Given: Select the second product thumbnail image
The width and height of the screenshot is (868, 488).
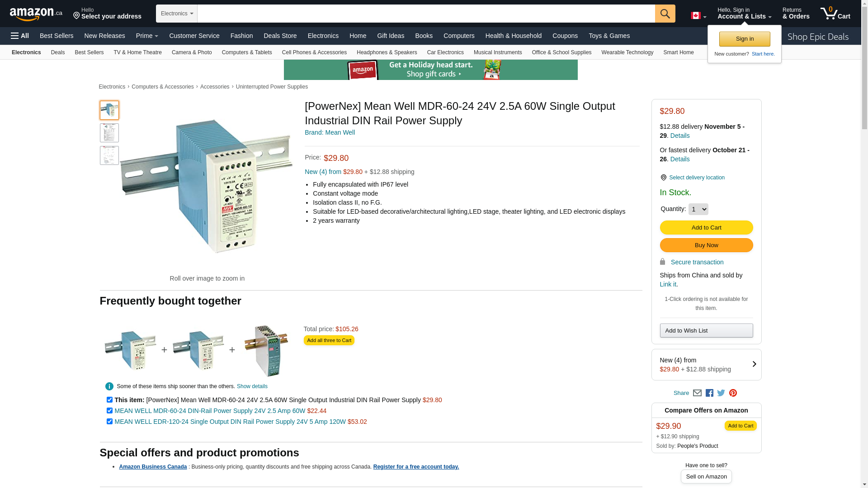Looking at the screenshot, I should [109, 133].
